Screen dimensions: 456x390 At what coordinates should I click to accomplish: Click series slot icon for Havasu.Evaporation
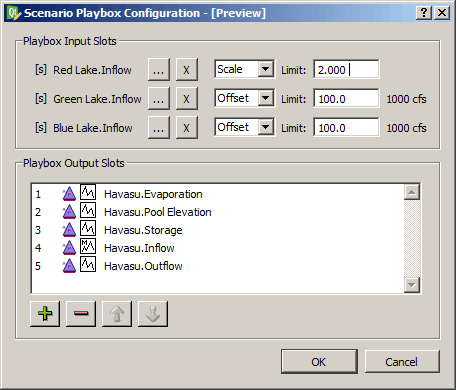click(88, 193)
